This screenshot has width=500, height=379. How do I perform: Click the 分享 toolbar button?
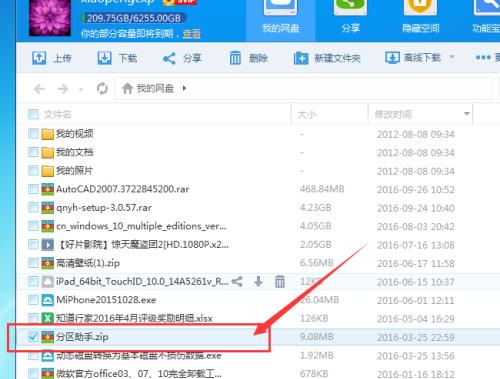point(182,58)
